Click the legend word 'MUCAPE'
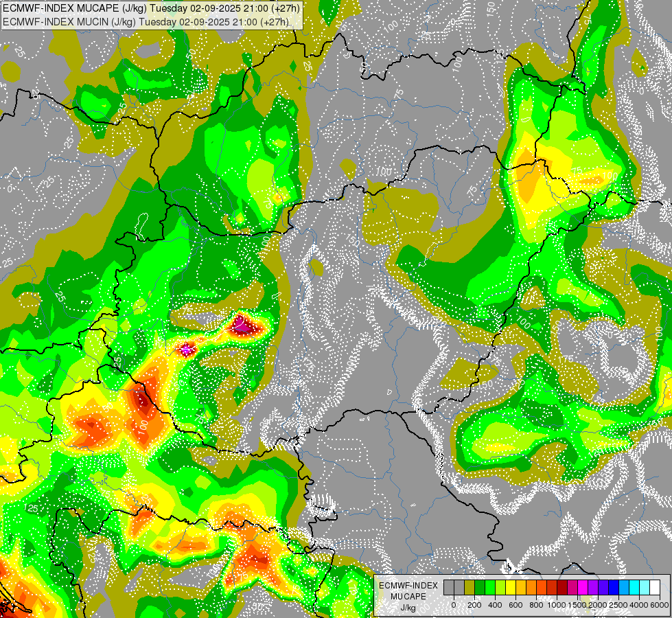672x618 pixels. (x=408, y=597)
